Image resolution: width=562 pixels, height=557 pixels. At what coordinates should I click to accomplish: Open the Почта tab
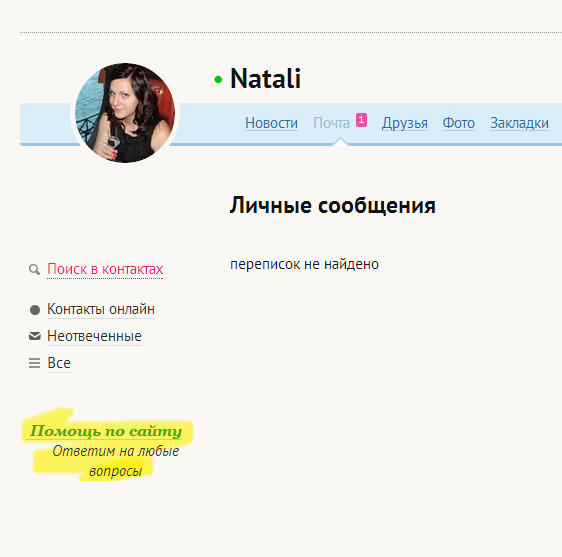pos(332,123)
